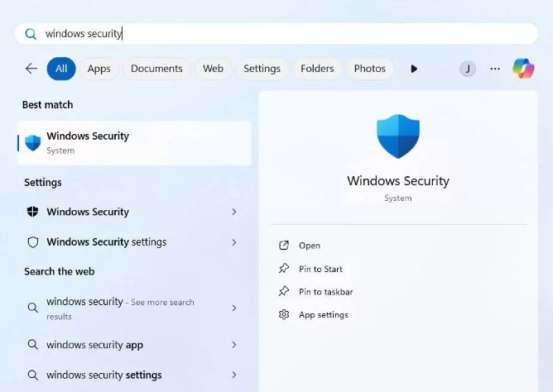Pin Windows Security to taskbar
The width and height of the screenshot is (553, 392).
click(x=325, y=292)
